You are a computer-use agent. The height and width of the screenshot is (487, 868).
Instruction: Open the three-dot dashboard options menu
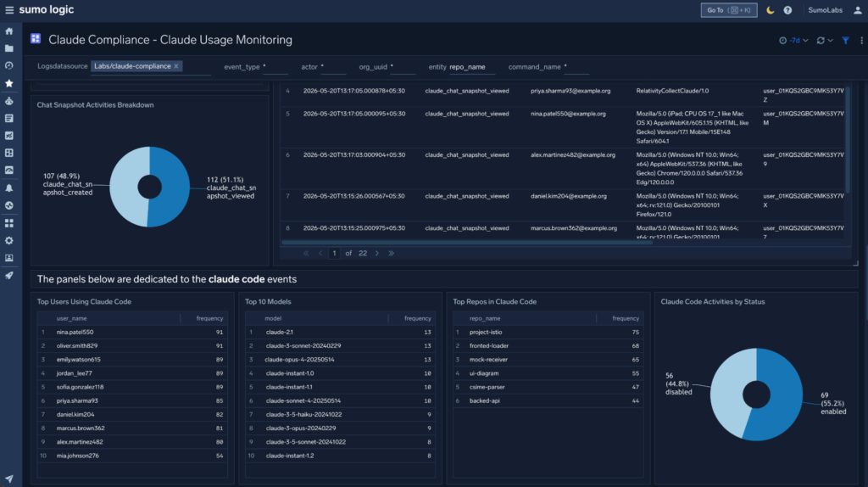pos(861,40)
